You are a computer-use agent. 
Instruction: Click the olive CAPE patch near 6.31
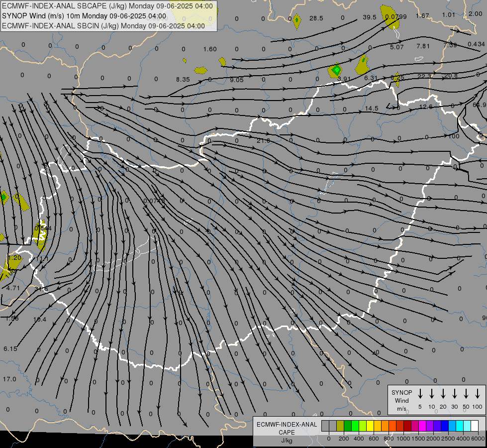pos(362,64)
